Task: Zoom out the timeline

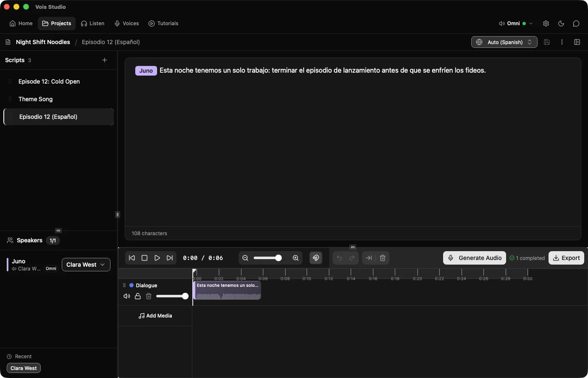Action: click(x=245, y=258)
